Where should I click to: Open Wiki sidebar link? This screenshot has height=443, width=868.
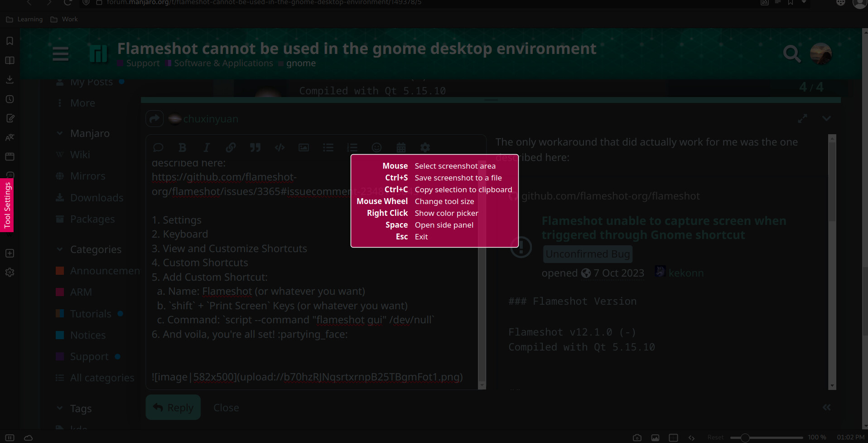pyautogui.click(x=80, y=155)
